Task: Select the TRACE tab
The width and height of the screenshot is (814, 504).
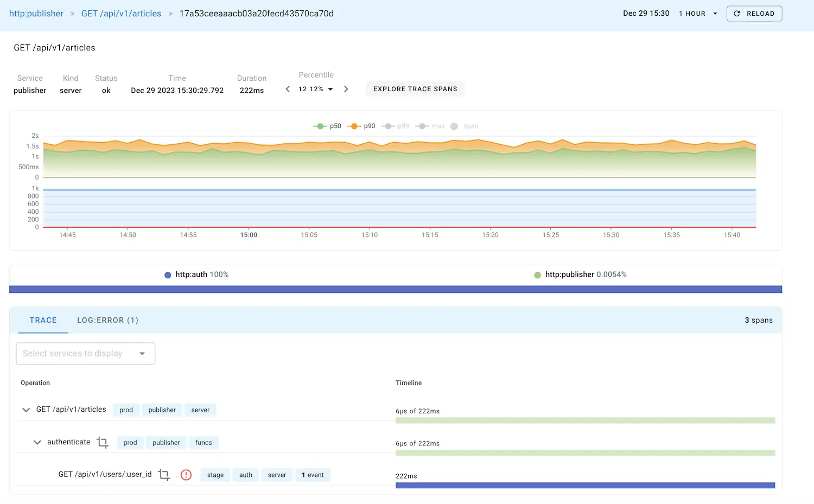Action: [43, 321]
